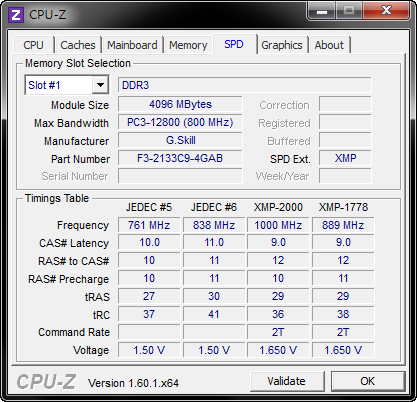Open the Mainboard tab
This screenshot has width=417, height=402.
[132, 45]
